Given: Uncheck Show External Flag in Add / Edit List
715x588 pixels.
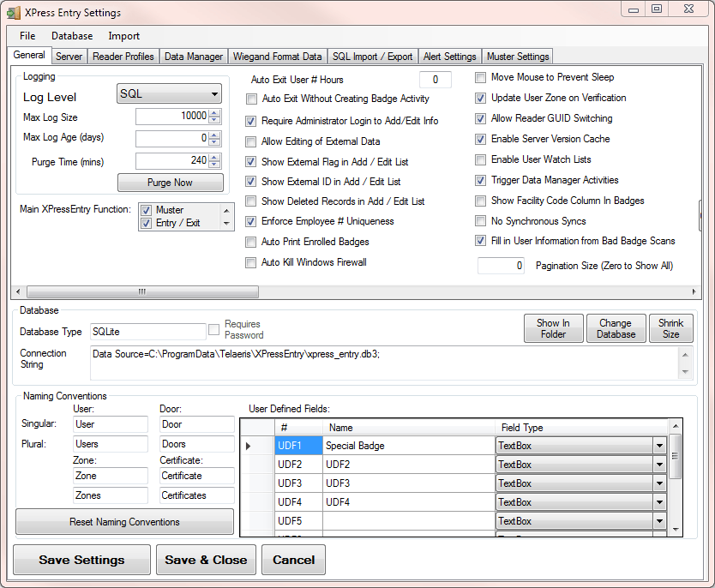Looking at the screenshot, I should point(251,162).
